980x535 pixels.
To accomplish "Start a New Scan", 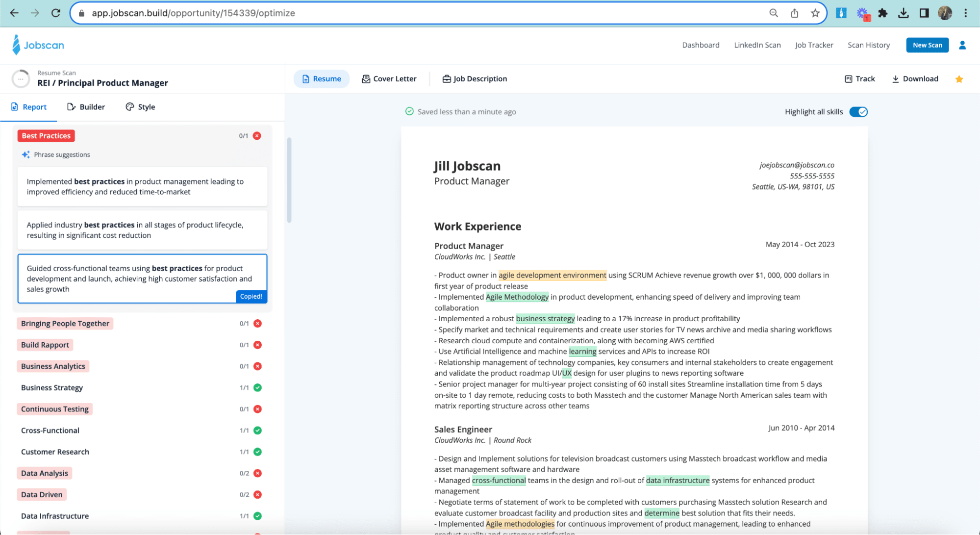I will pyautogui.click(x=927, y=45).
